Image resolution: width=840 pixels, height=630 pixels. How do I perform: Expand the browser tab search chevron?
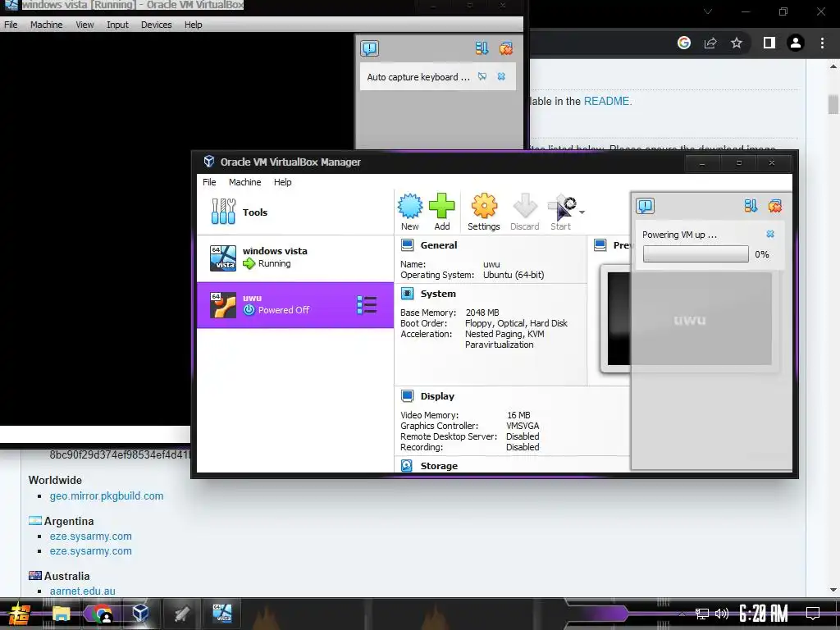click(708, 11)
